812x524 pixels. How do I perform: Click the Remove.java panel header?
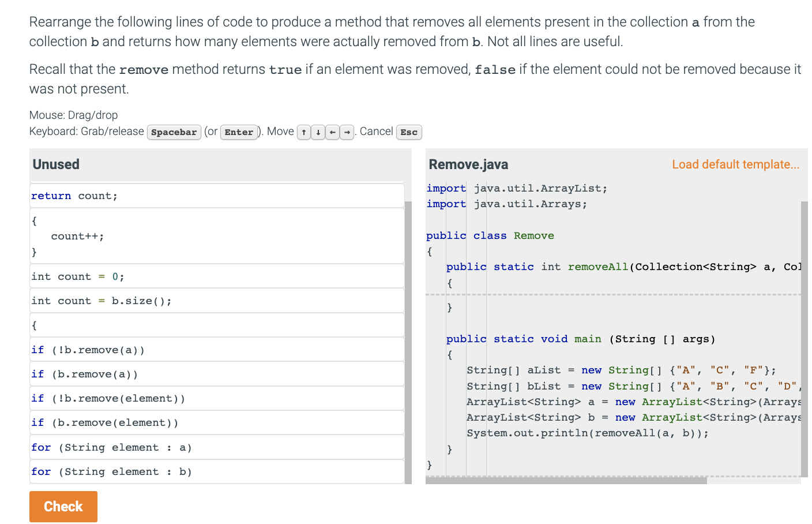pos(468,164)
